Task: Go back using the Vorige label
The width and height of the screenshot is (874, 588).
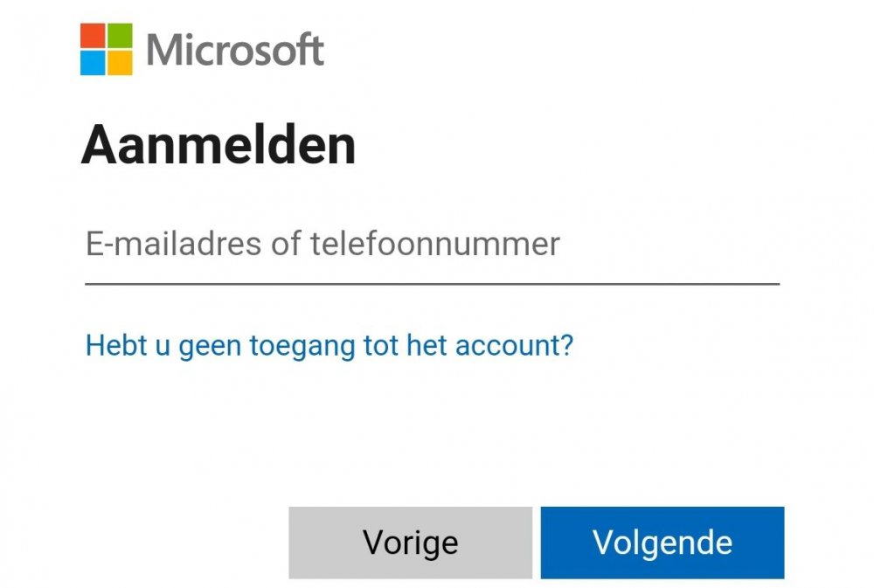Action: tap(410, 543)
